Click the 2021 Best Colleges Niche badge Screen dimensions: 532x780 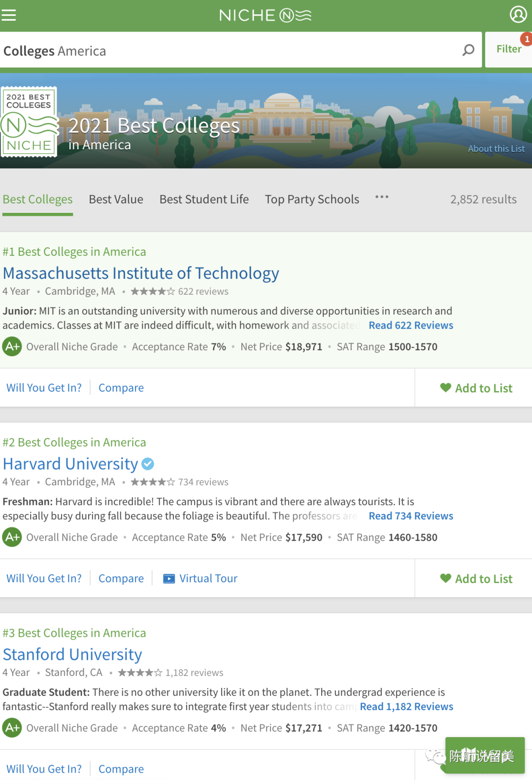pos(29,122)
